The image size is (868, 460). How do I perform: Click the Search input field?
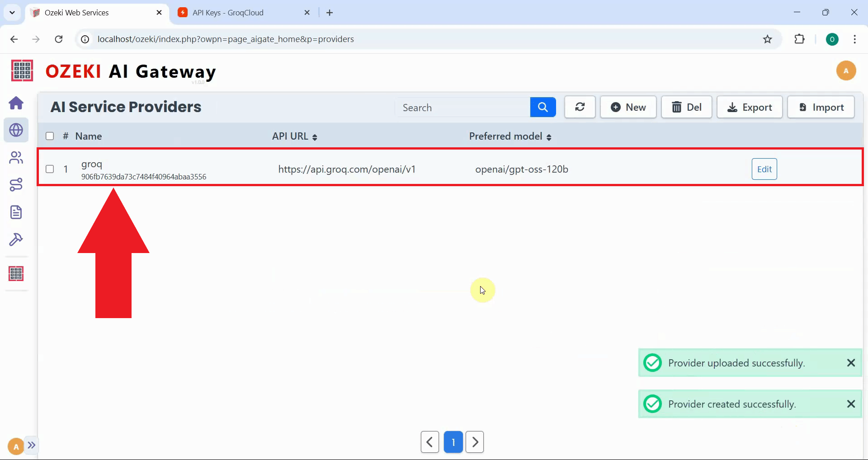463,108
